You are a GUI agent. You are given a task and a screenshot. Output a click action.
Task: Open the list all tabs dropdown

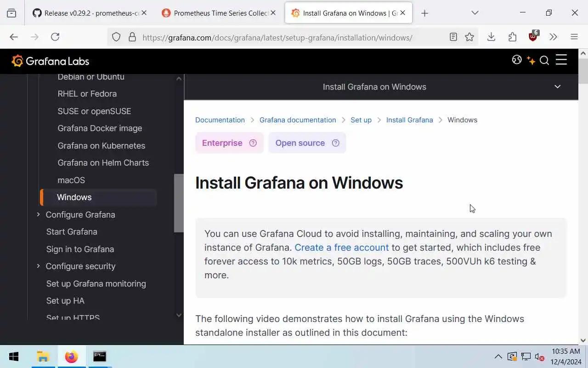[475, 13]
